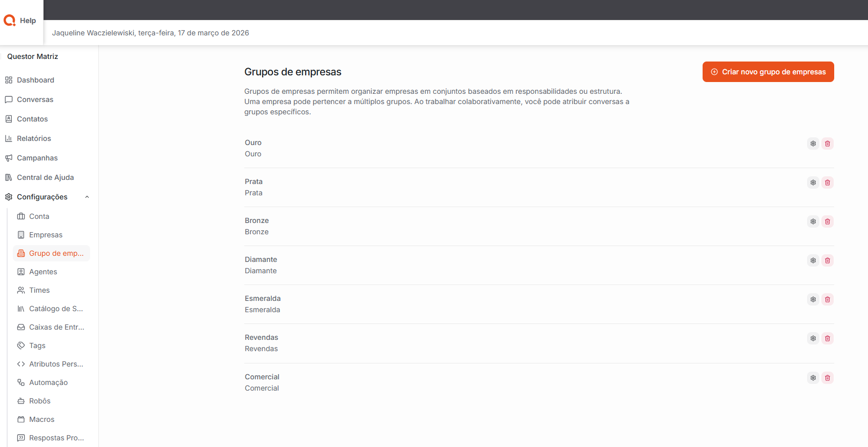Delete the Revendas group
Image resolution: width=868 pixels, height=447 pixels.
[827, 338]
